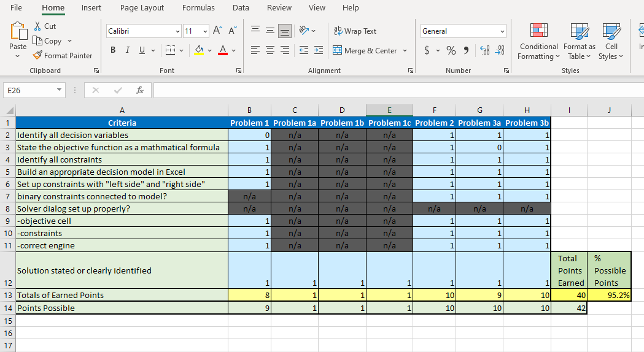Viewport: 644px width, 352px height.
Task: Click Merge & Center
Action: click(365, 50)
